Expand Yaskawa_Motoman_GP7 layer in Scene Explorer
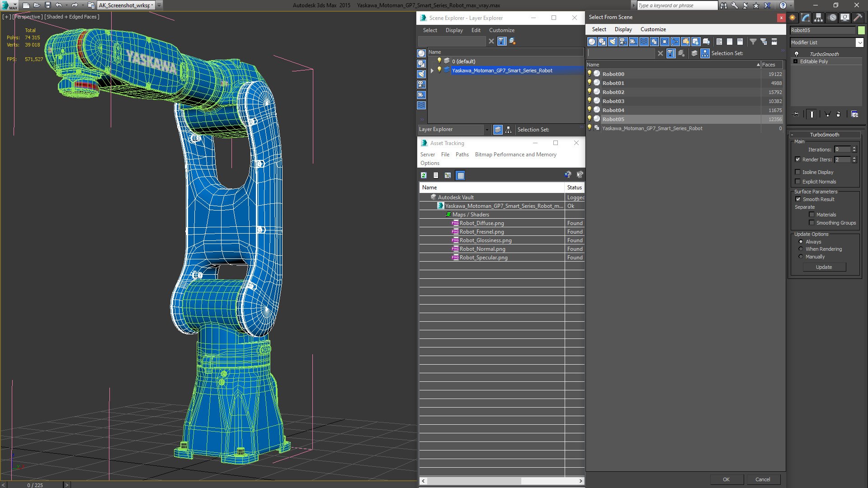868x488 pixels. [x=432, y=70]
